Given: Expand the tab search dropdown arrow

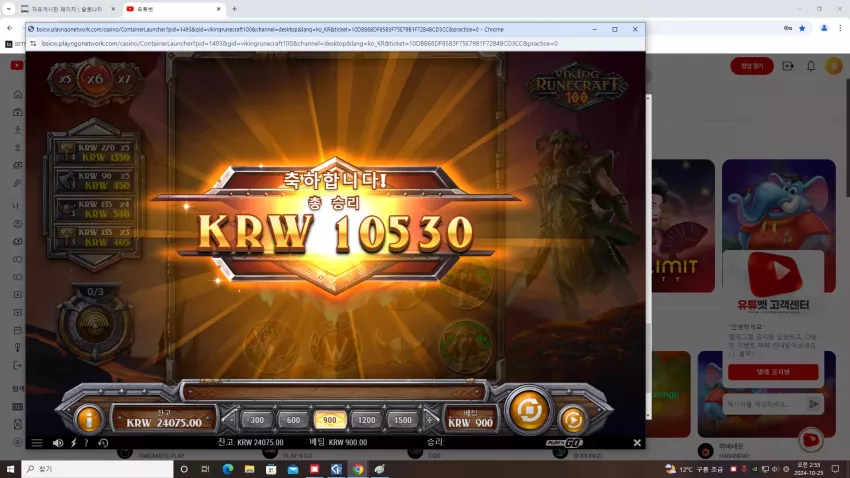Looking at the screenshot, I should (8, 9).
